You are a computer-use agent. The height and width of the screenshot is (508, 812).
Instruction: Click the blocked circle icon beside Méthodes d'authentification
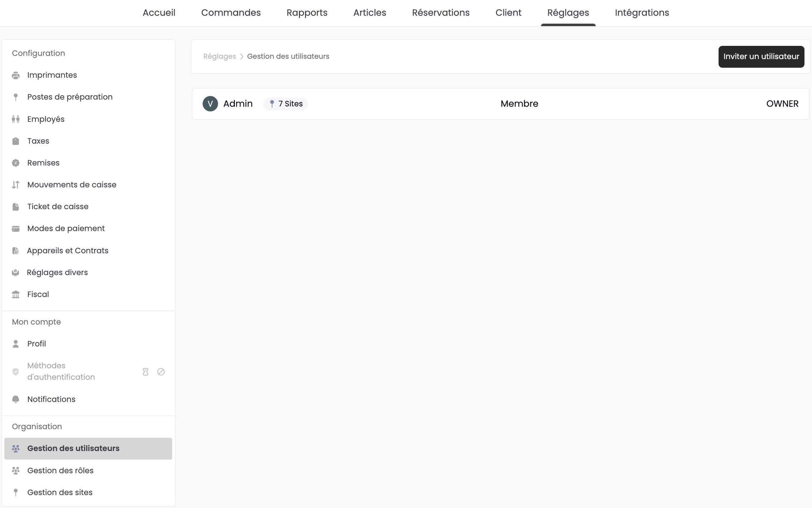(161, 372)
